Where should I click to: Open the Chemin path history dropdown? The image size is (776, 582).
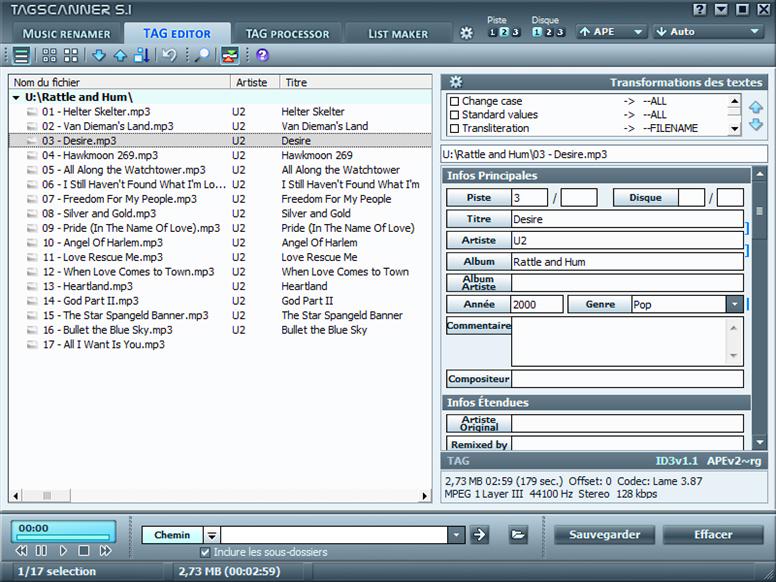coord(456,534)
